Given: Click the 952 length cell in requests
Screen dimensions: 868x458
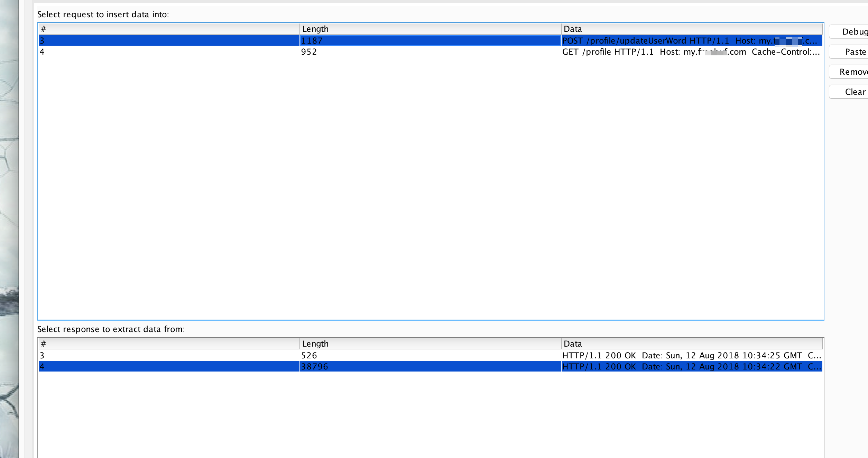Looking at the screenshot, I should tap(308, 52).
